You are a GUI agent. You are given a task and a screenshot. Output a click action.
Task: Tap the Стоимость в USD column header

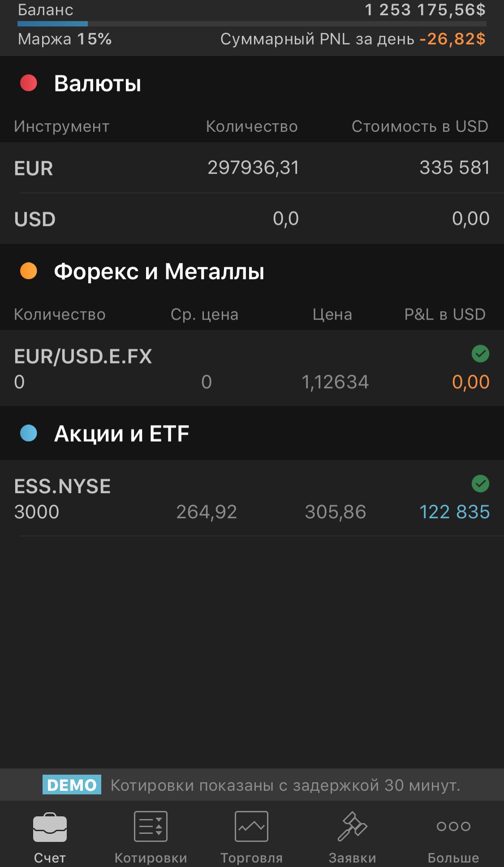click(420, 126)
